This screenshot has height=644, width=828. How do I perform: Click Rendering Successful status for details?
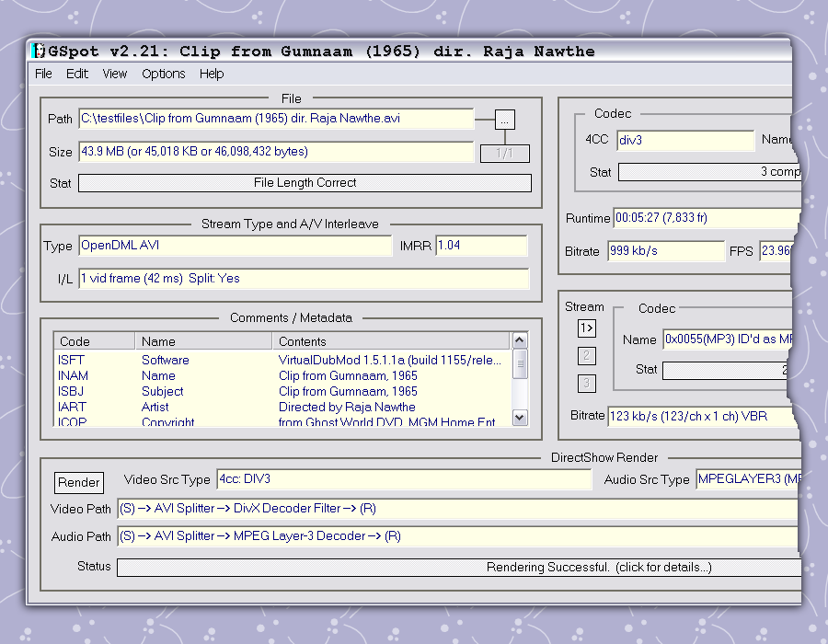[x=458, y=568]
